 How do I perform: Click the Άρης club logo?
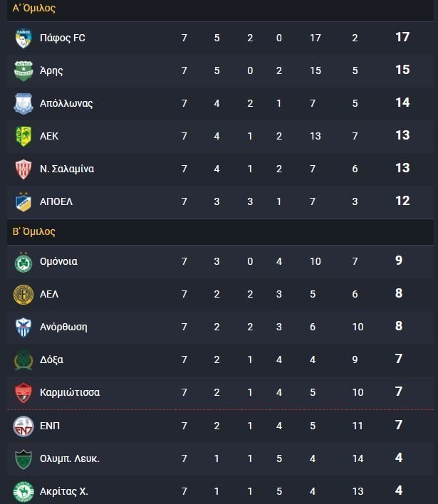(24, 70)
